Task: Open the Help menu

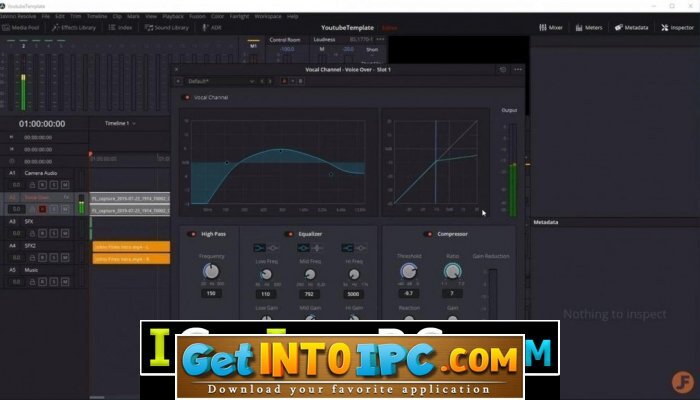Action: (292, 16)
